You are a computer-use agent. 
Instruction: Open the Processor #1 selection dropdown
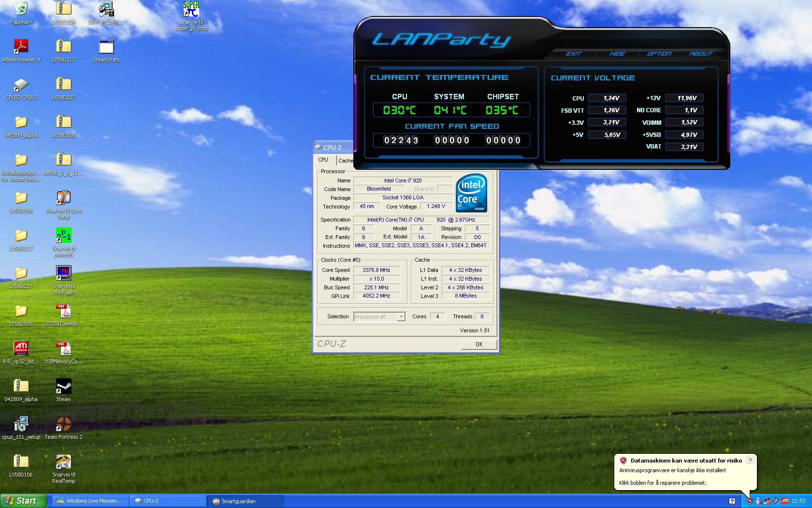point(379,317)
